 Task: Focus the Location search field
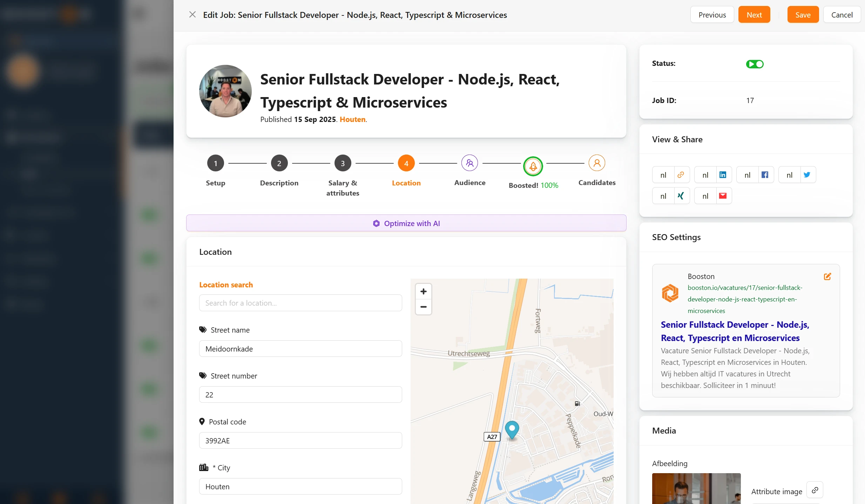point(300,303)
